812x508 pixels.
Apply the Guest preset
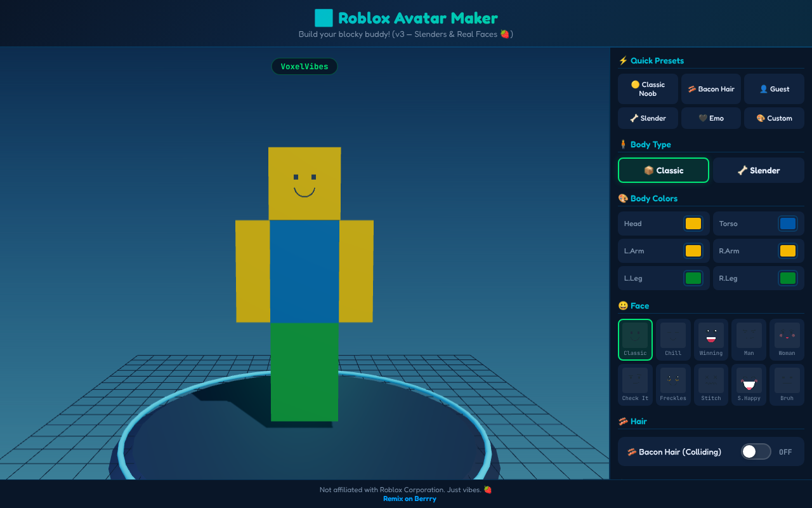tap(774, 89)
